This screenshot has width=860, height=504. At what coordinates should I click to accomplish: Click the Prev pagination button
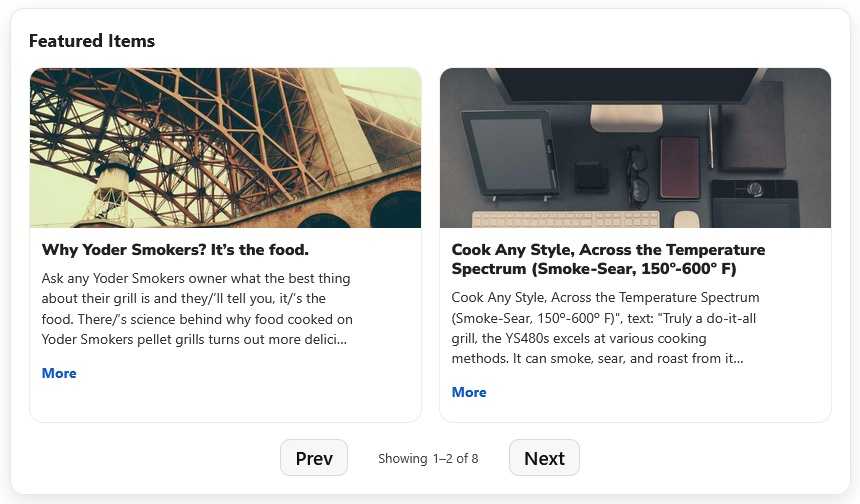314,457
